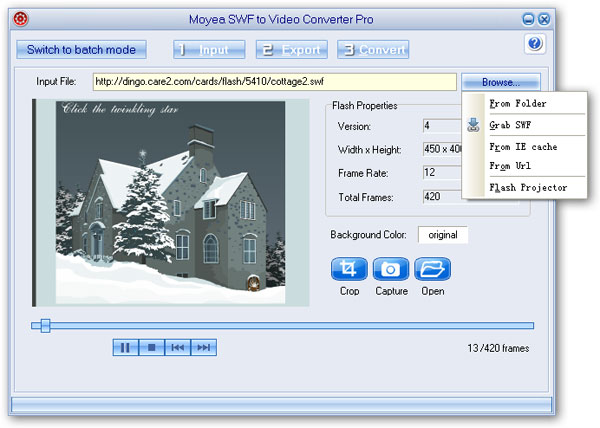The width and height of the screenshot is (600, 428).
Task: Click the Crop tool icon
Action: click(x=349, y=269)
